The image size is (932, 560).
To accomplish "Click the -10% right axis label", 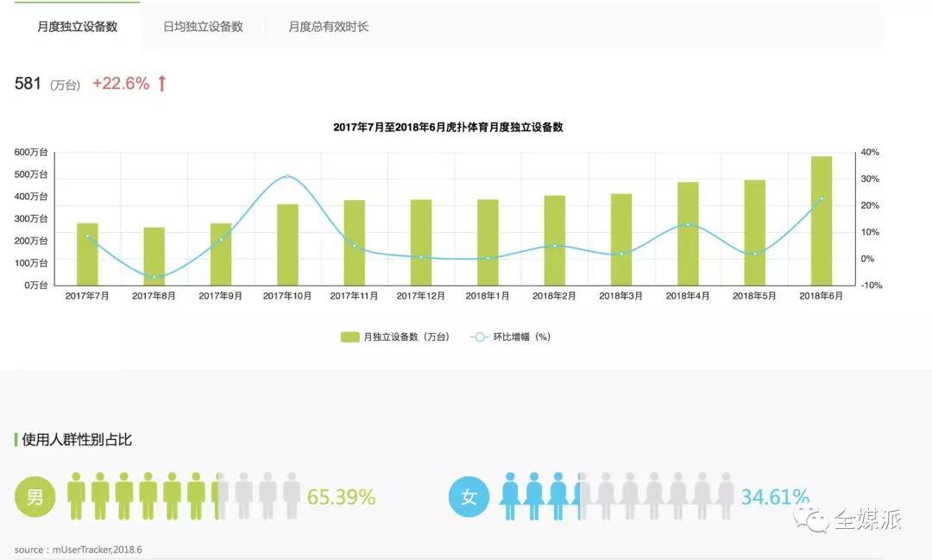I will [872, 286].
